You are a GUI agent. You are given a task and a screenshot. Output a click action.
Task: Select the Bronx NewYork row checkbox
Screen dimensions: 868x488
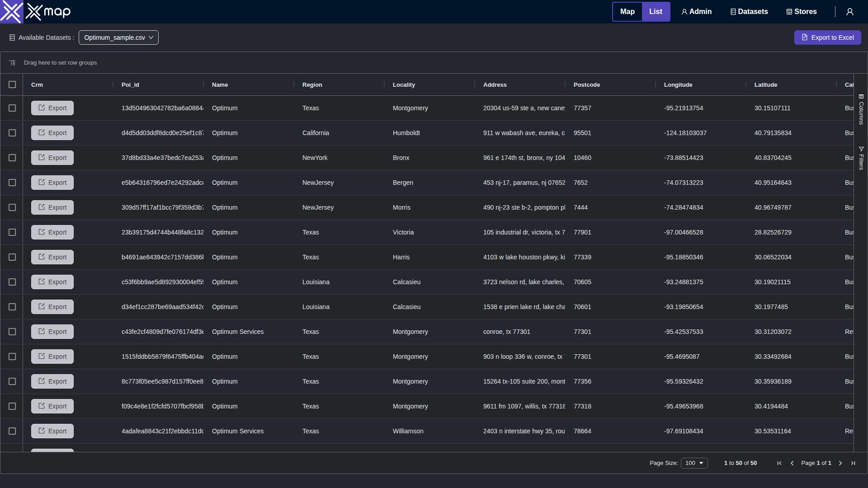12,158
